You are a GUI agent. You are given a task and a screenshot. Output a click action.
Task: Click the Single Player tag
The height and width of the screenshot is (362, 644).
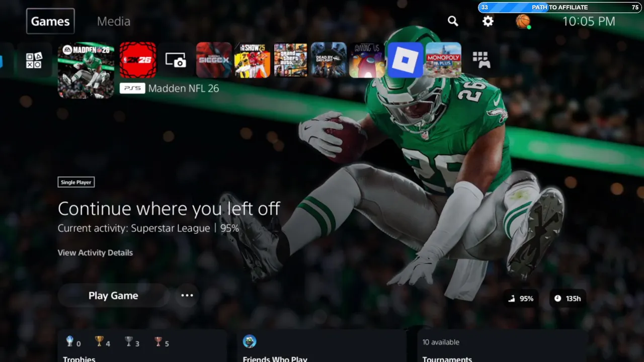pyautogui.click(x=76, y=182)
